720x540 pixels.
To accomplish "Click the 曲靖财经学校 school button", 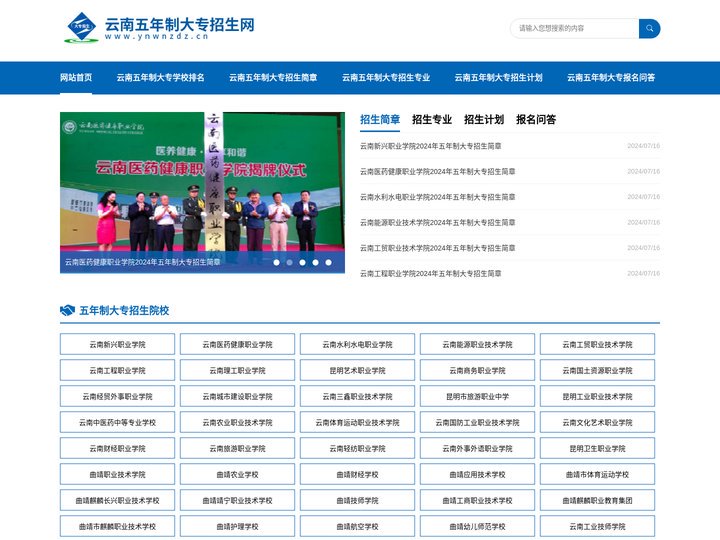I will (357, 474).
